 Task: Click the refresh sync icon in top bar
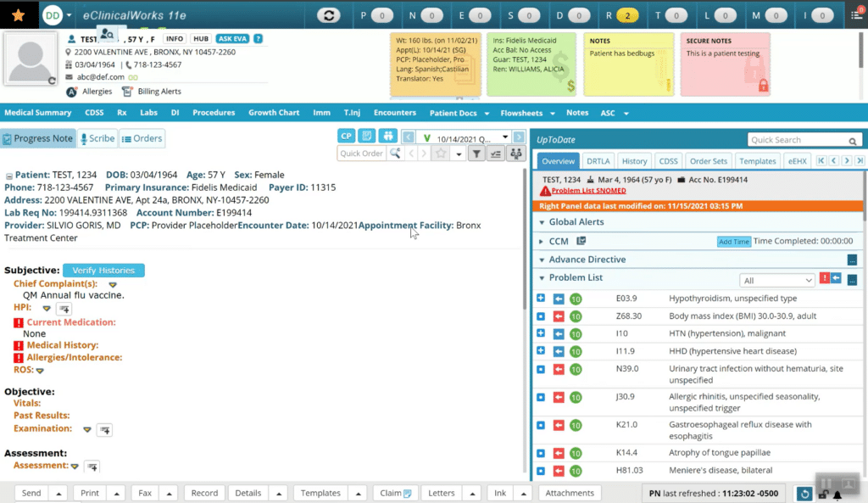point(328,15)
